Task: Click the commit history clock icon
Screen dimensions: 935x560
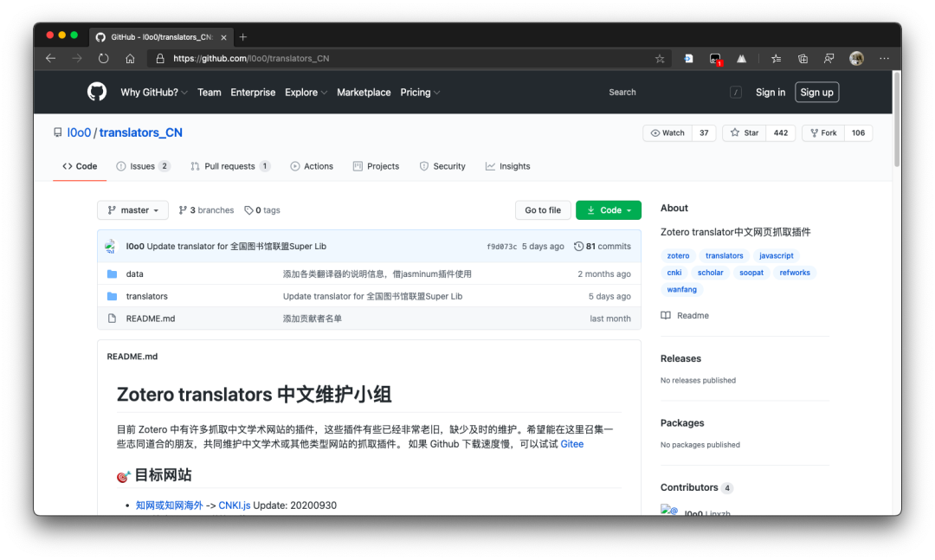Action: 578,247
